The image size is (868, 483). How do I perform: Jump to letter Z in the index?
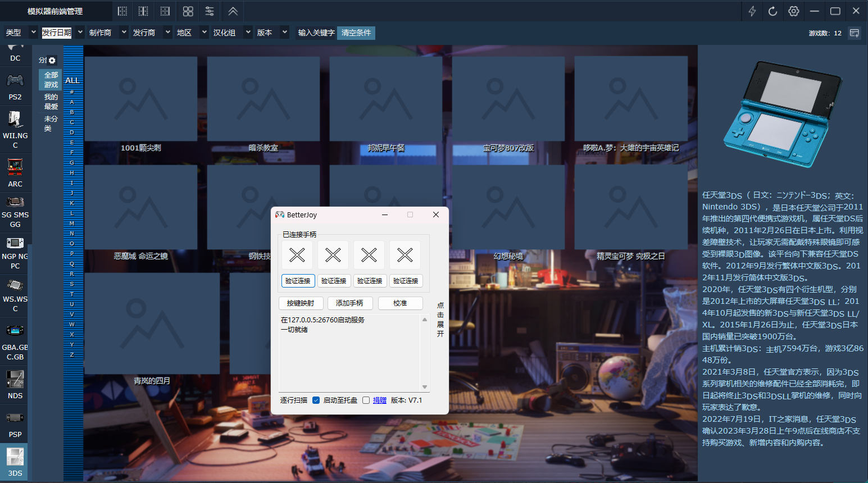(72, 355)
